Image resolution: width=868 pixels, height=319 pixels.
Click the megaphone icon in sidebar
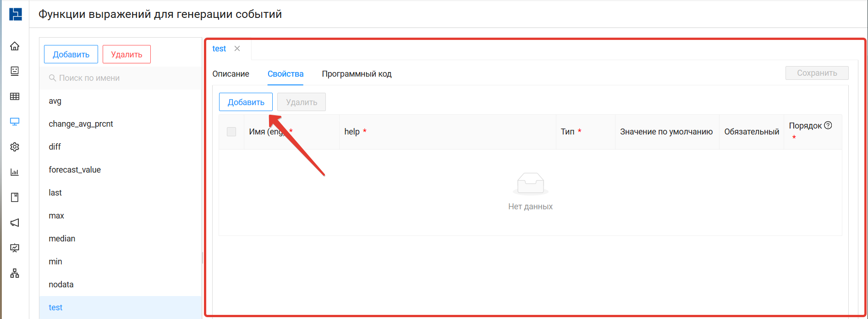[x=15, y=223]
